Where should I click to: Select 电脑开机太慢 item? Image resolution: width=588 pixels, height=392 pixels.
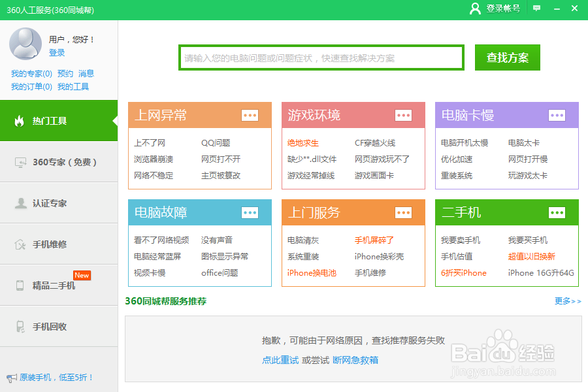pyautogui.click(x=465, y=143)
